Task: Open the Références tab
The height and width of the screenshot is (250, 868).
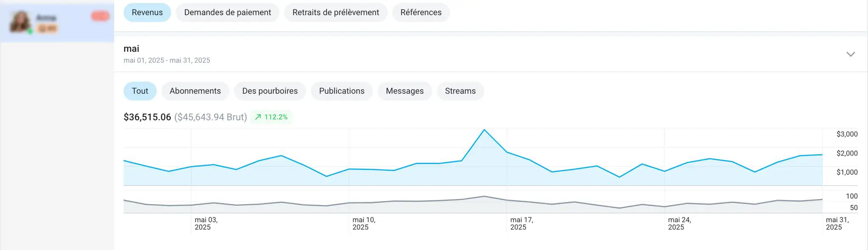Action: (420, 12)
